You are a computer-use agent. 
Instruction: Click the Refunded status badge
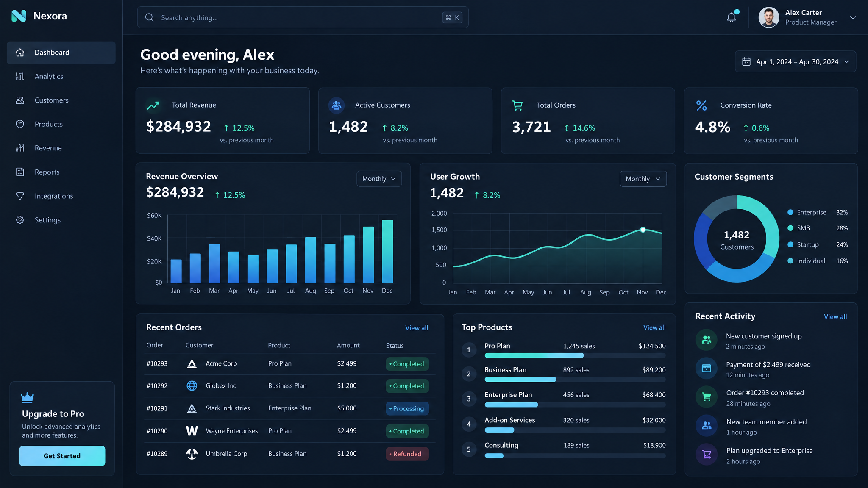tap(407, 454)
